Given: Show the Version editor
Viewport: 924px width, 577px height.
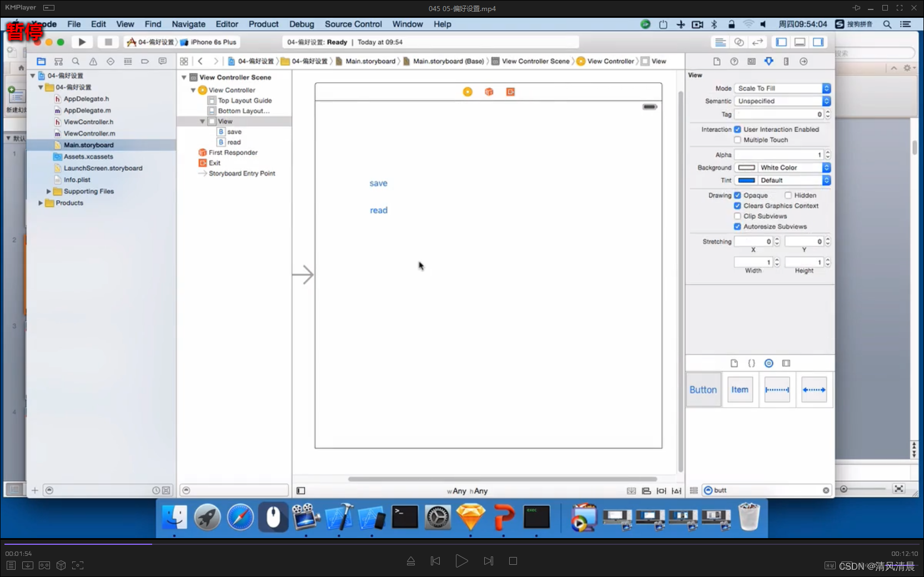Looking at the screenshot, I should 757,42.
